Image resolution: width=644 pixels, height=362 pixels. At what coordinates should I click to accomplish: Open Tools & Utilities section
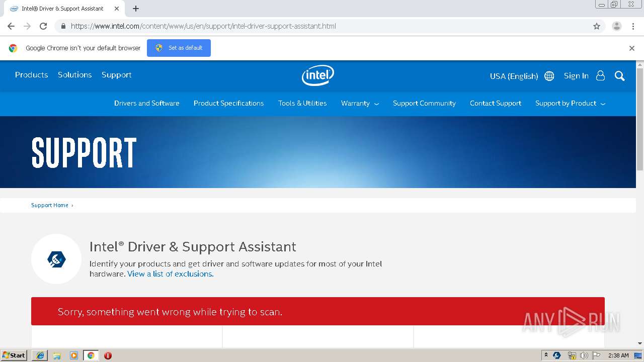click(x=302, y=103)
